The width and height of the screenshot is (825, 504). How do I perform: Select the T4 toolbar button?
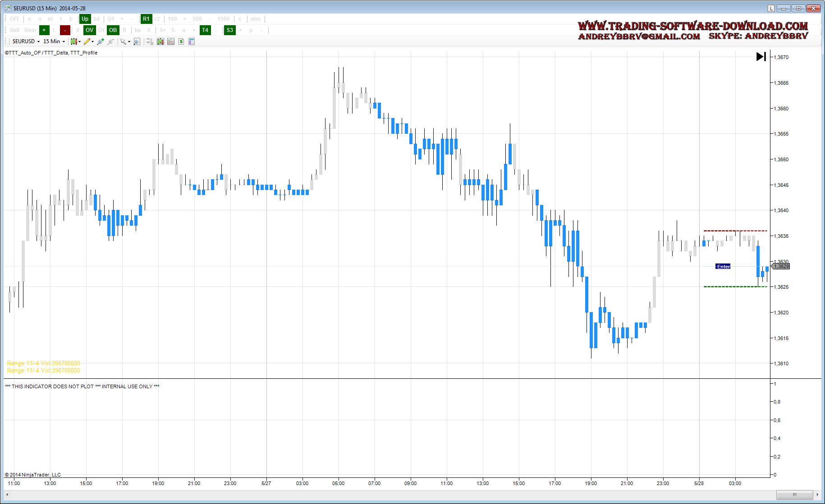205,30
